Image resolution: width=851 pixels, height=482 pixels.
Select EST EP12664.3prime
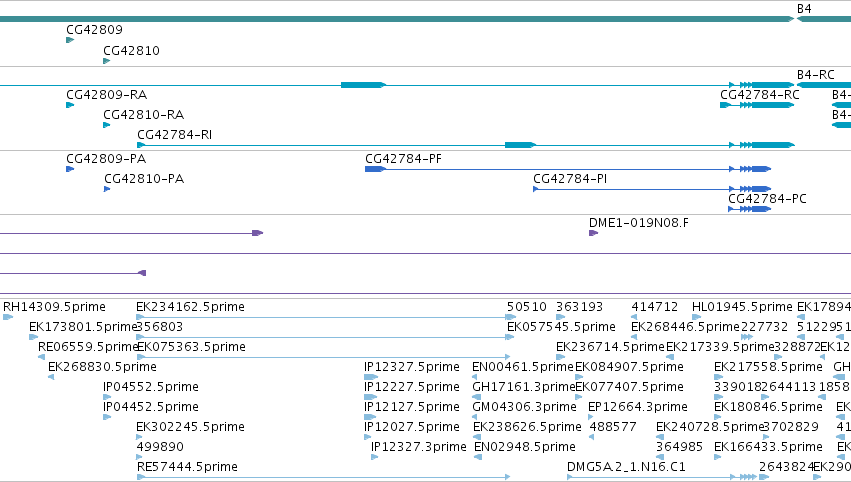point(638,408)
